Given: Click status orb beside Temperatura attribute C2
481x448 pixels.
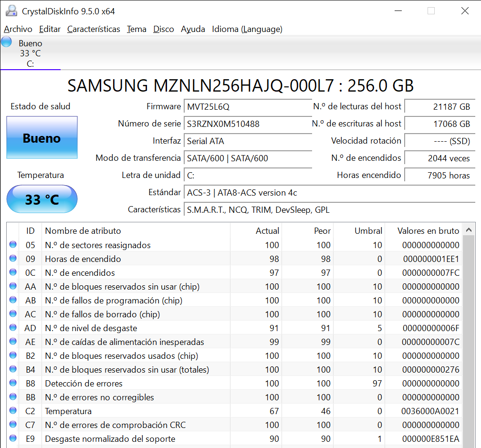Looking at the screenshot, I should pyautogui.click(x=13, y=411).
